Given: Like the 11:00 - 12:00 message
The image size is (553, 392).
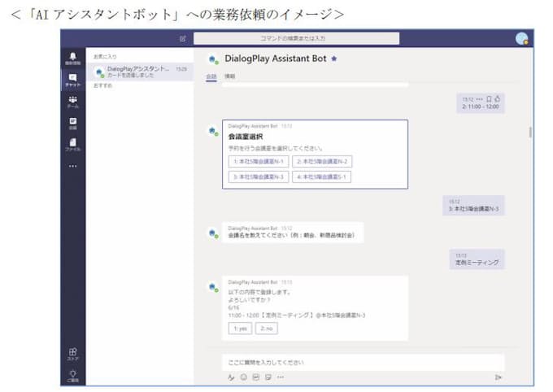Looking at the screenshot, I should pyautogui.click(x=498, y=99).
